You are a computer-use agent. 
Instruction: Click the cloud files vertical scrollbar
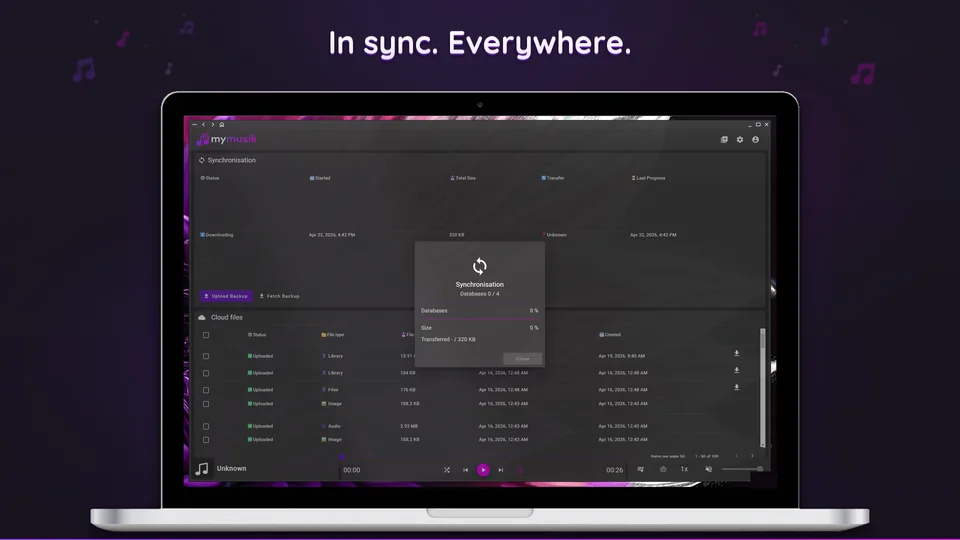click(x=762, y=388)
